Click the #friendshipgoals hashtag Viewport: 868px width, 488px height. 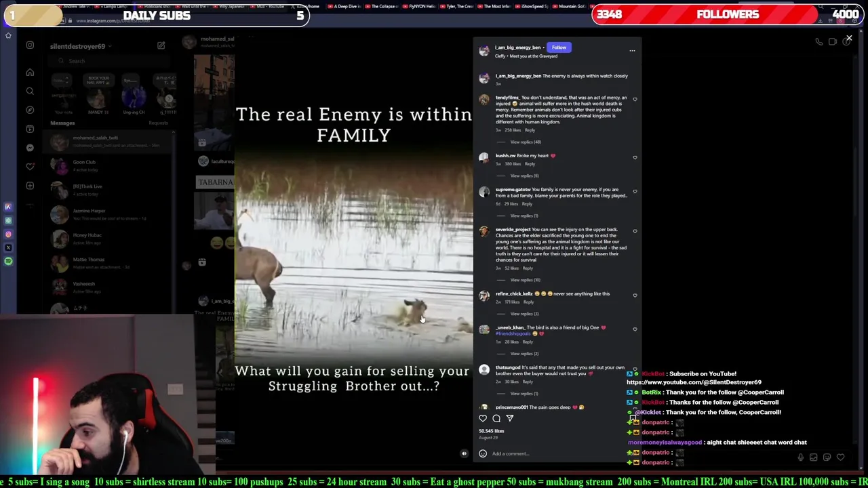tap(513, 333)
